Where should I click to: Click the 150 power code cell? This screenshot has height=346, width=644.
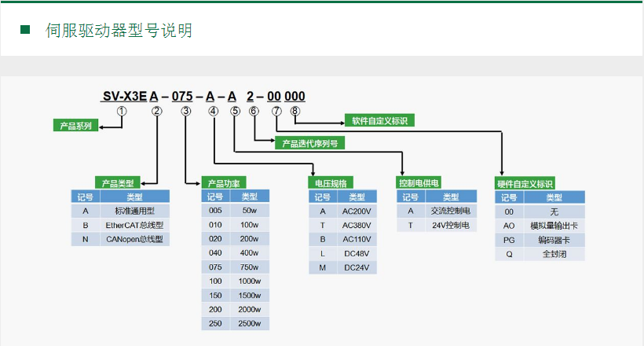215,296
